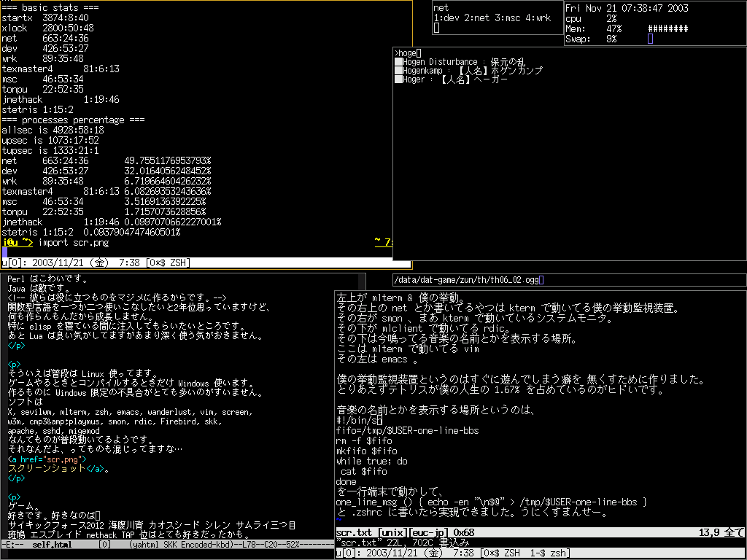
Task: Click the 'apache, sshd, migemod' line in emacs
Action: [x=54, y=431]
